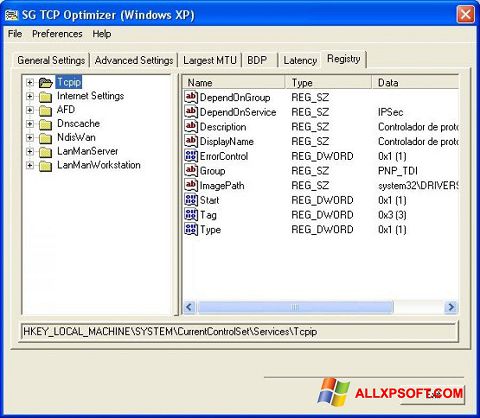The height and width of the screenshot is (418, 480).
Task: Close the SG TCP Optimizer window
Action: pos(465,15)
